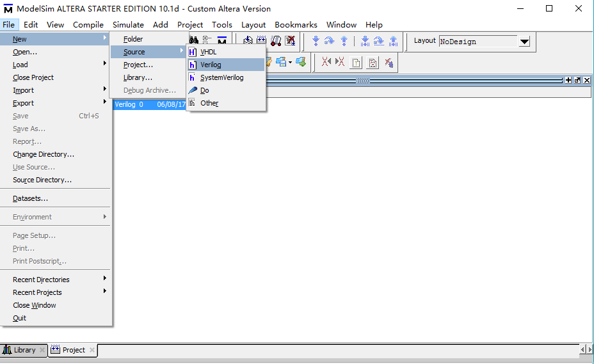Click the right scroll arrow at bottom right
594x364 pixels.
pos(590,350)
